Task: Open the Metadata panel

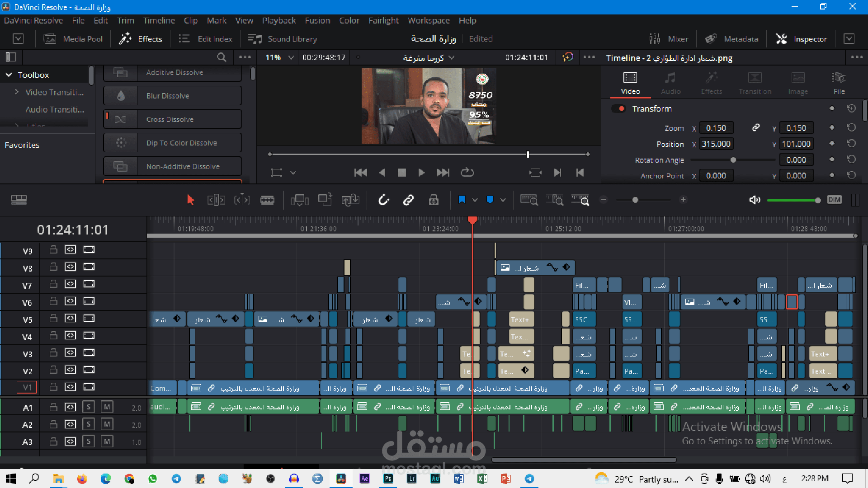Action: tap(731, 39)
